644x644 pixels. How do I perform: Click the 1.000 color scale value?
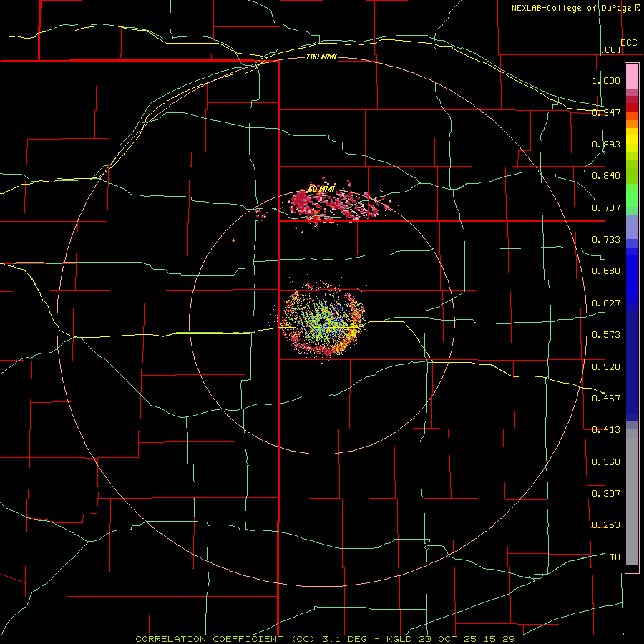[606, 80]
